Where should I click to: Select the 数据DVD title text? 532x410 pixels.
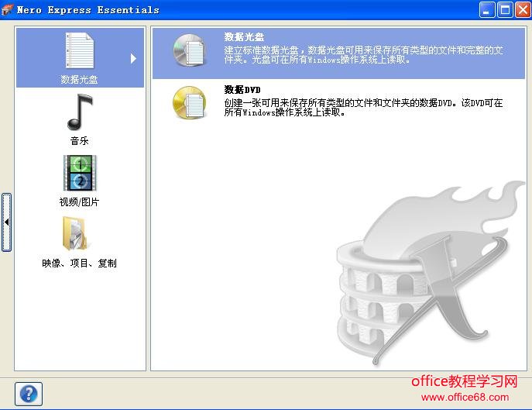click(242, 90)
